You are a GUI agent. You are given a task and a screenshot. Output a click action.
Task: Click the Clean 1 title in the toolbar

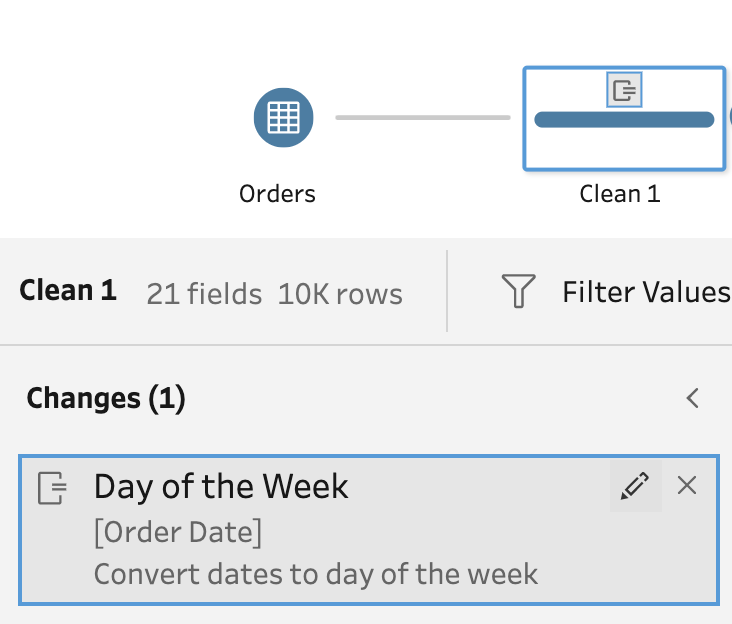click(68, 291)
